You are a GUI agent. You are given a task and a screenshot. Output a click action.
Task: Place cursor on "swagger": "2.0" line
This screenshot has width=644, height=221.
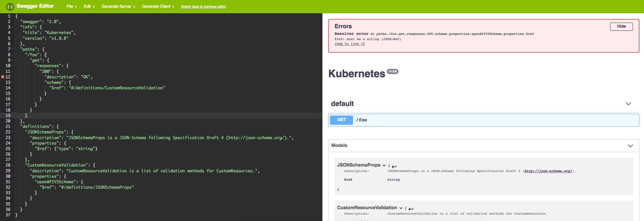[x=41, y=22]
